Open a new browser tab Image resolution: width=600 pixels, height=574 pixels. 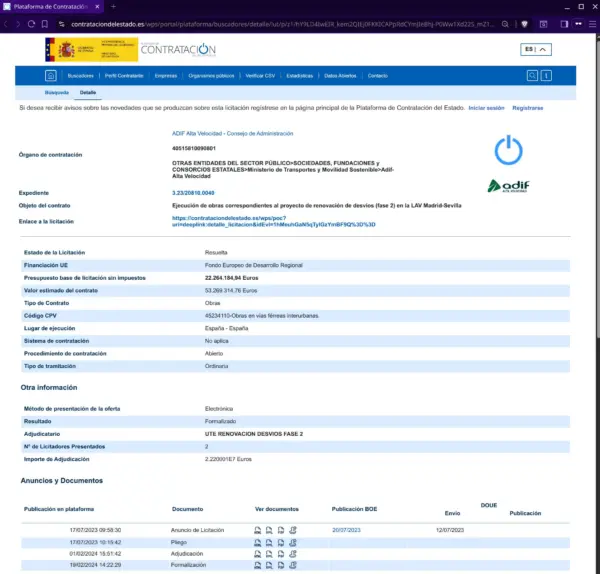(x=113, y=7)
